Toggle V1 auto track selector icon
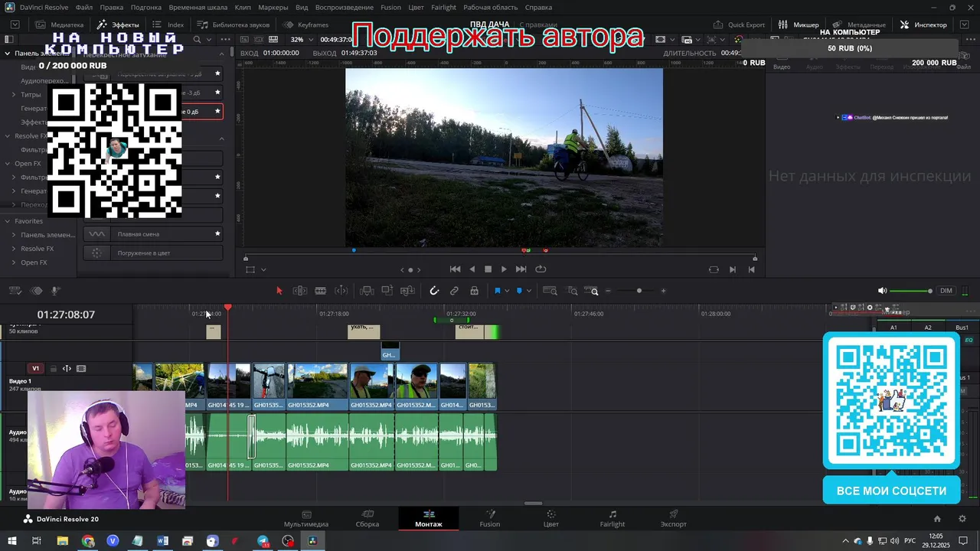The width and height of the screenshot is (980, 551). [x=67, y=369]
